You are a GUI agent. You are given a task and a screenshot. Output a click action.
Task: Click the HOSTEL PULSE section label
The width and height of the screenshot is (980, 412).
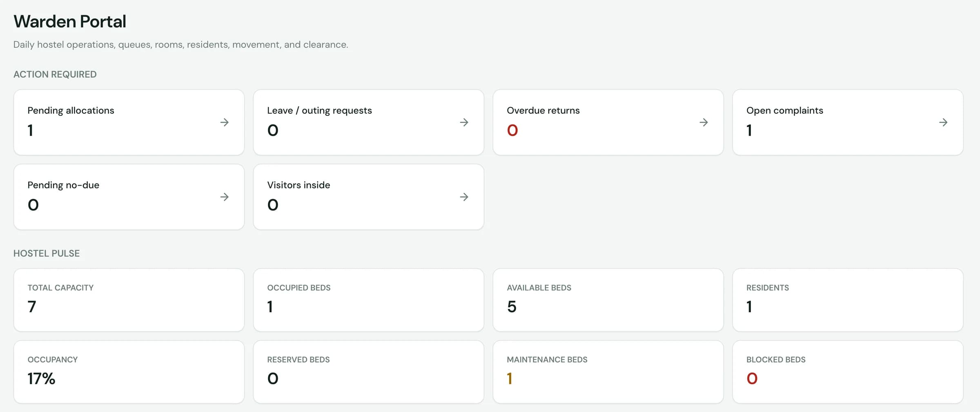(x=47, y=253)
